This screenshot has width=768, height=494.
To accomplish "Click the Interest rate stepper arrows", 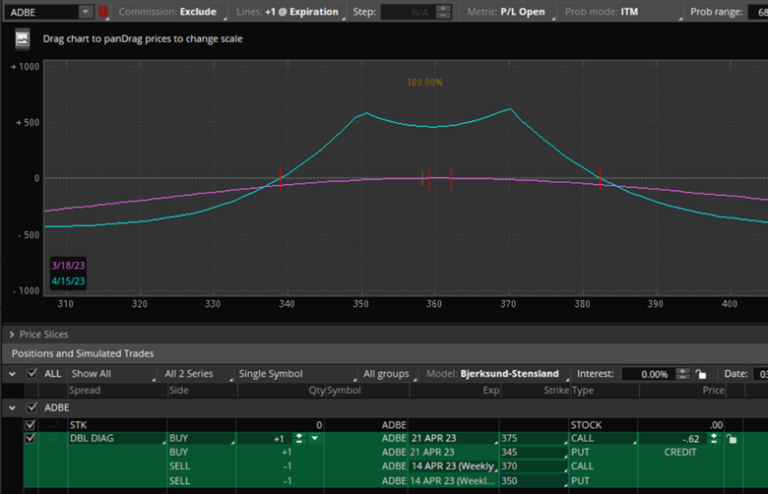I will tap(682, 374).
